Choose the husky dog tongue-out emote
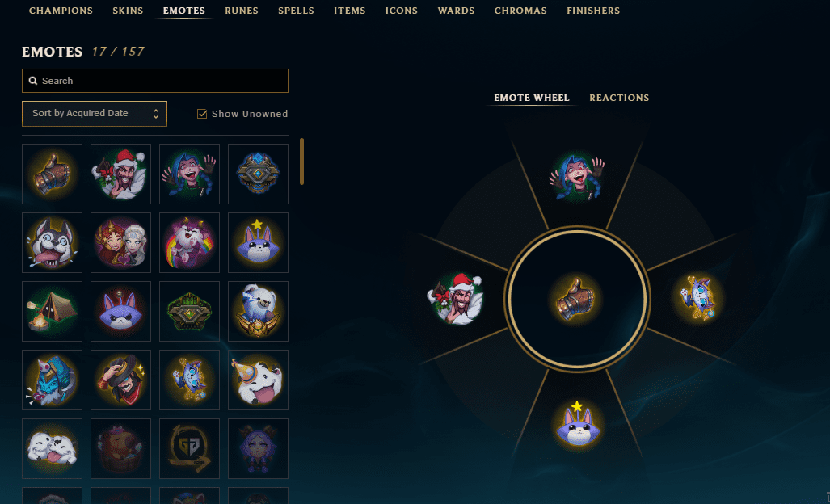The width and height of the screenshot is (830, 504). coord(52,243)
